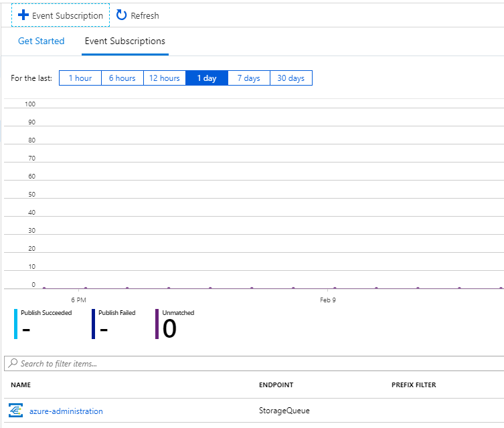Screen dimensions: 504x428
Task: Click the 50 y-axis label
Action: 31,194
